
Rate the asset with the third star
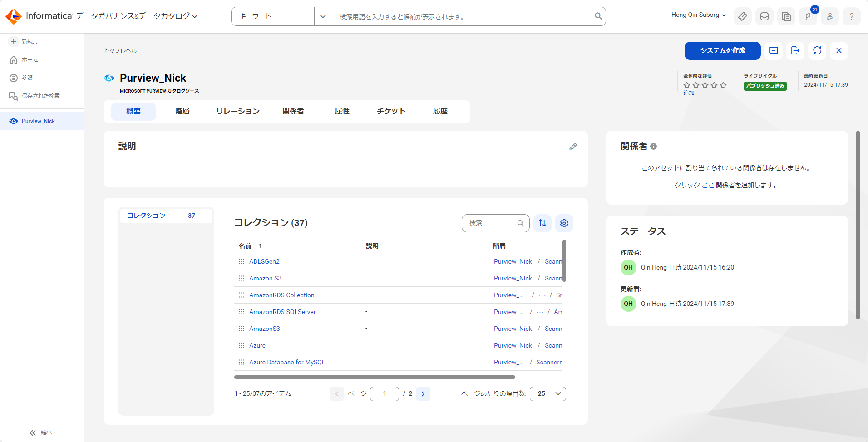(x=705, y=85)
